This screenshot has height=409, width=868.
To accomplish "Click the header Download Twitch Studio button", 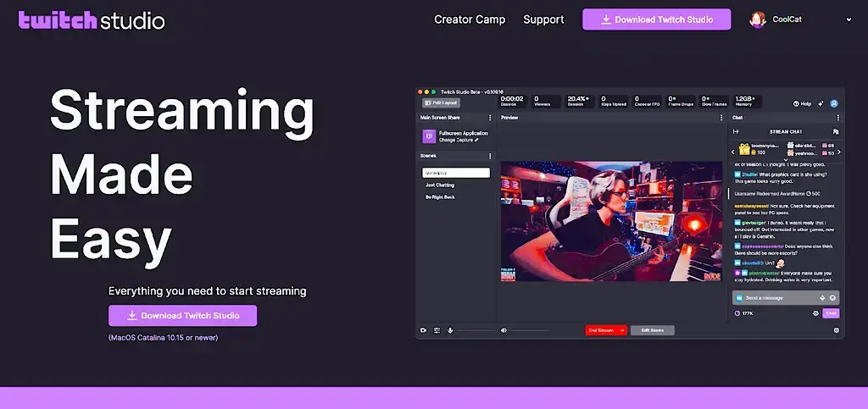I will (657, 19).
